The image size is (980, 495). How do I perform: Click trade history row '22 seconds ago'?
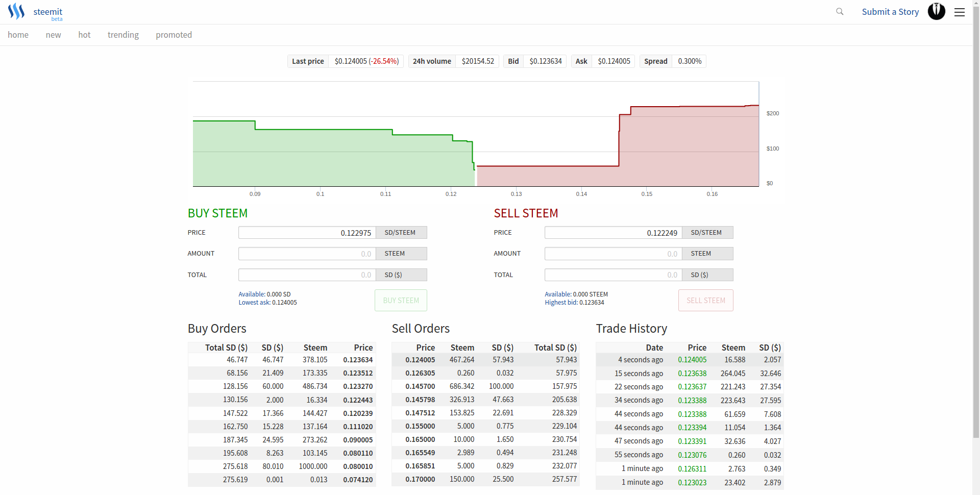(690, 387)
